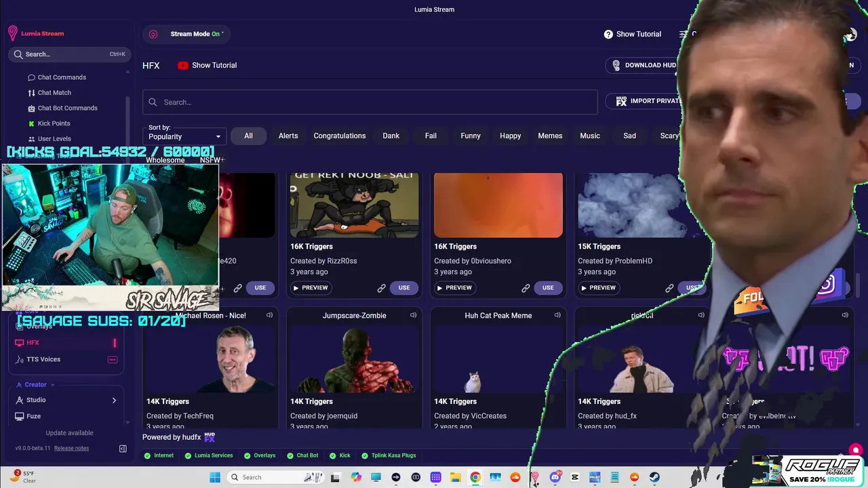Select the Scary filter tab
868x488 pixels.
click(x=670, y=136)
